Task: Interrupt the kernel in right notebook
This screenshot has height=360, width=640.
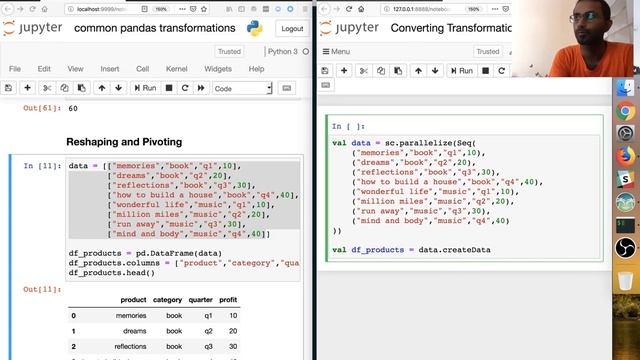Action: 485,71
